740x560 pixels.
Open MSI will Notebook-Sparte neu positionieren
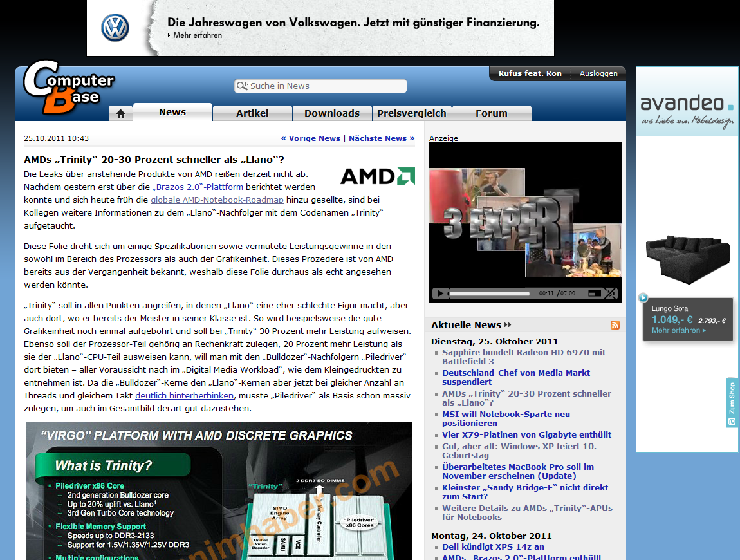point(506,419)
